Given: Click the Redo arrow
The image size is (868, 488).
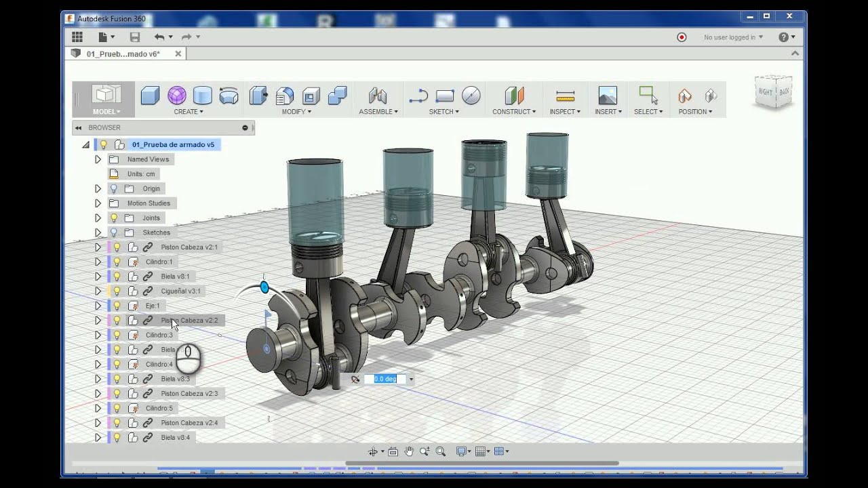Looking at the screenshot, I should [x=186, y=37].
